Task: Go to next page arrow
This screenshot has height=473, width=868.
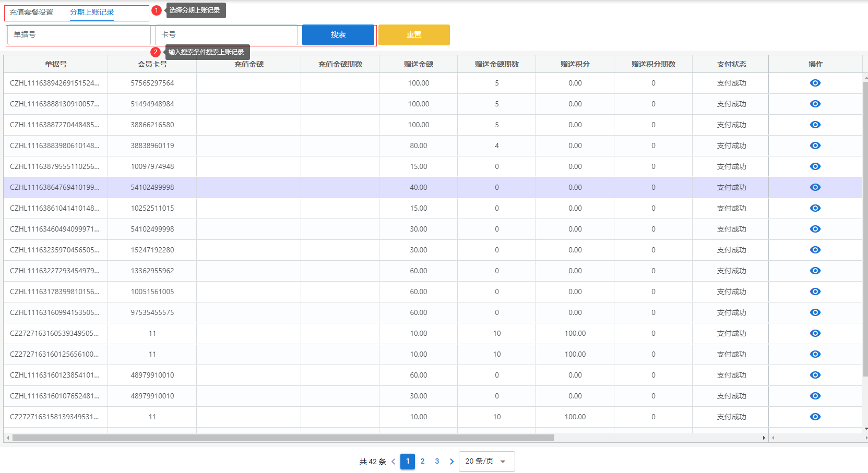Action: [451, 462]
